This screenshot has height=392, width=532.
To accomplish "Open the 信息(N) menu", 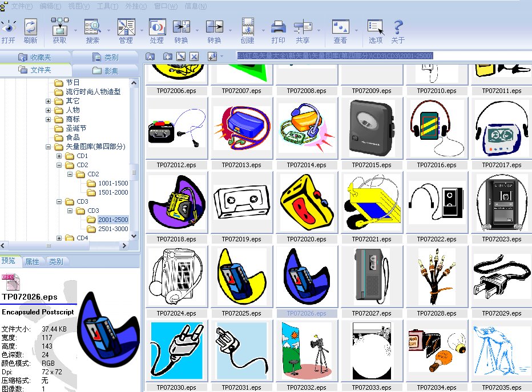I will (x=196, y=6).
